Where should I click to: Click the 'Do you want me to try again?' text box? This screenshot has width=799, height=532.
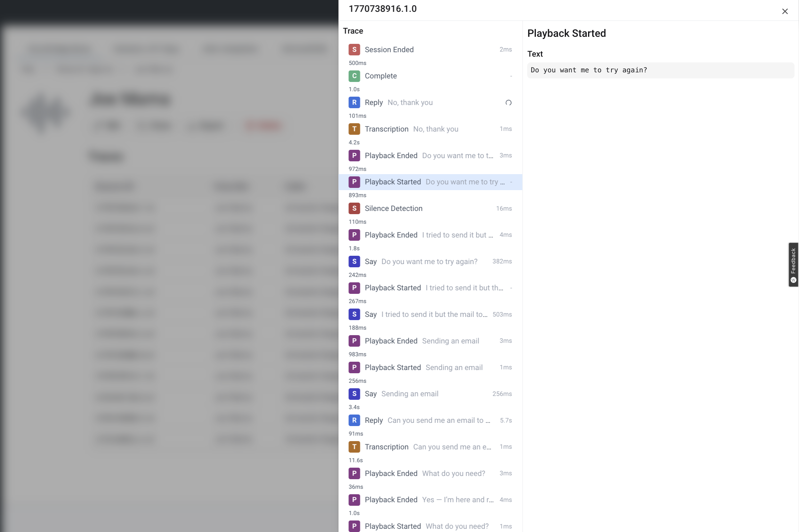pos(660,70)
